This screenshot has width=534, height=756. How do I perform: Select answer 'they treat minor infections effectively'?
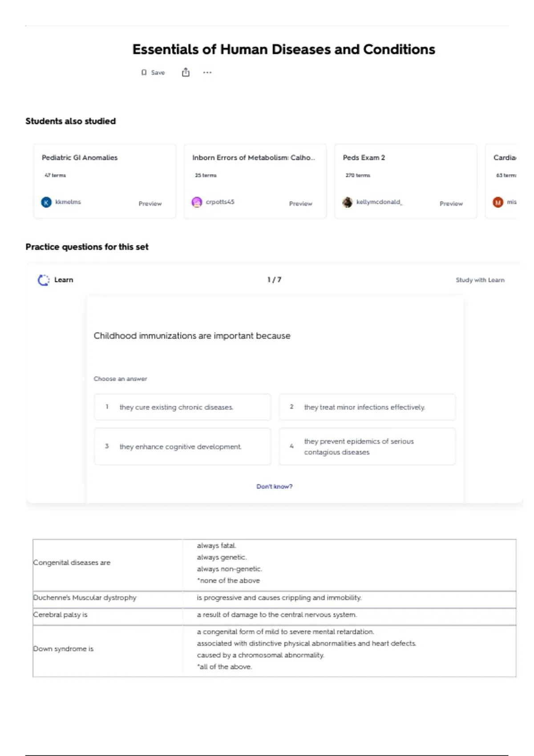(x=367, y=407)
